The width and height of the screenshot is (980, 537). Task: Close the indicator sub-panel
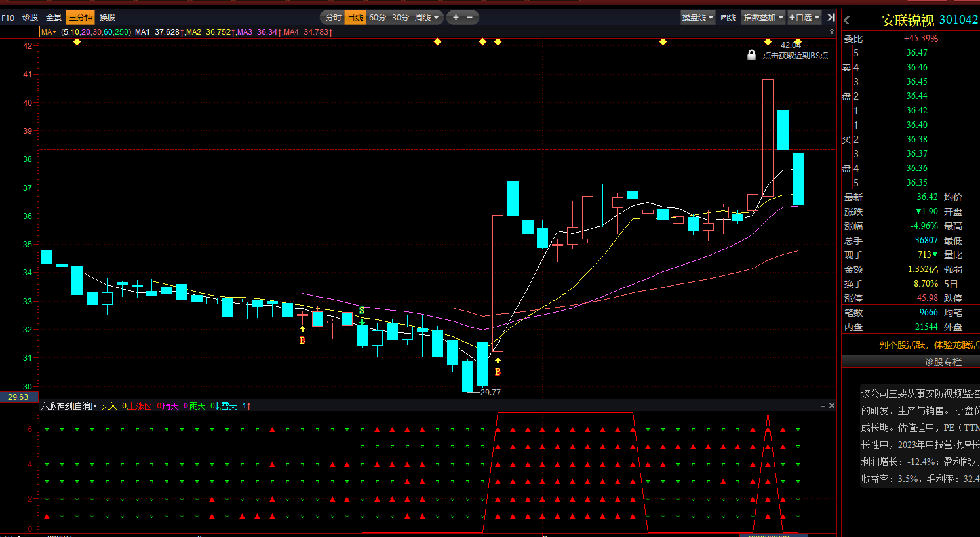point(832,406)
